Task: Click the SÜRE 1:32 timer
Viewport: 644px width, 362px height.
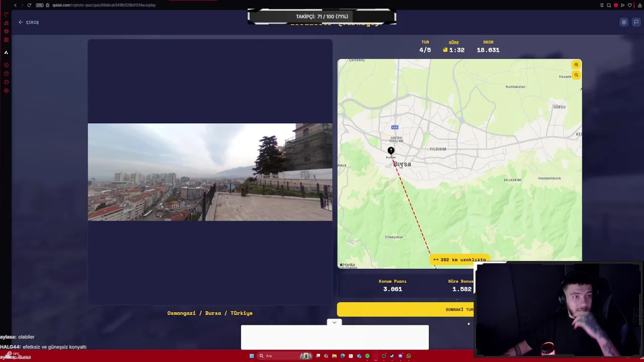Action: coord(454,47)
